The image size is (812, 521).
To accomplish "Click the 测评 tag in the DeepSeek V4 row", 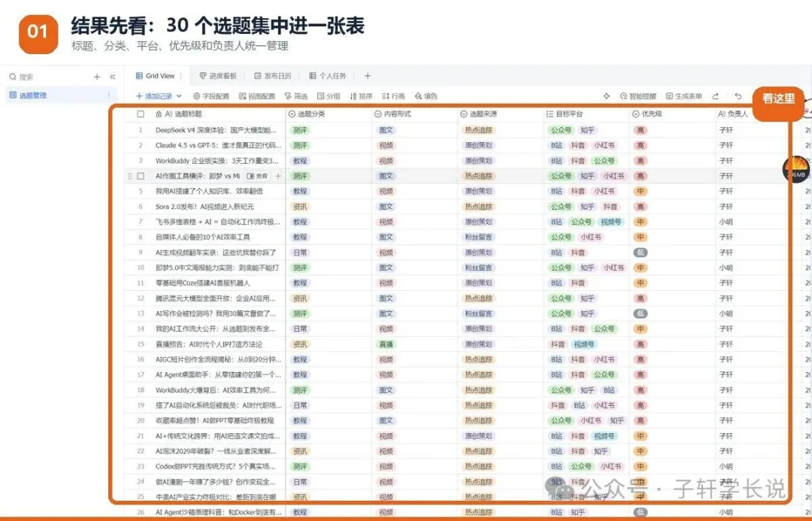I will pyautogui.click(x=300, y=130).
